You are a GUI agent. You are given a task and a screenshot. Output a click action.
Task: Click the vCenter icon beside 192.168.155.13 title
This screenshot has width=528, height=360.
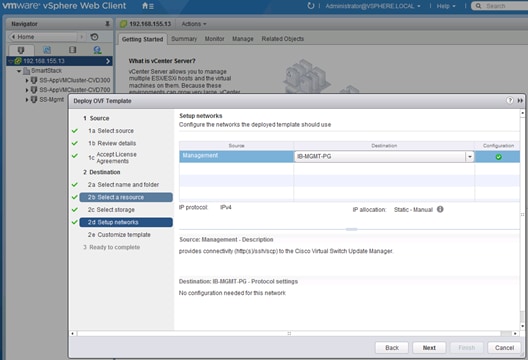pyautogui.click(x=124, y=24)
